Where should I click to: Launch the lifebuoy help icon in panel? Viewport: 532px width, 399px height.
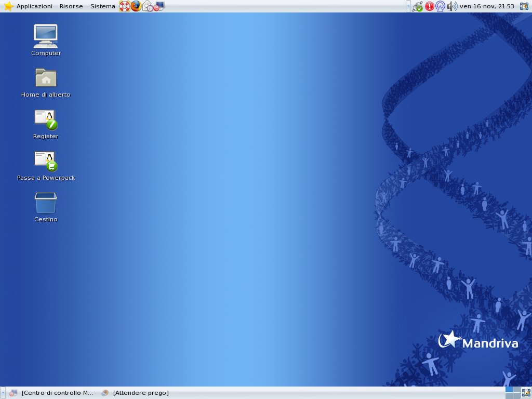pos(125,6)
